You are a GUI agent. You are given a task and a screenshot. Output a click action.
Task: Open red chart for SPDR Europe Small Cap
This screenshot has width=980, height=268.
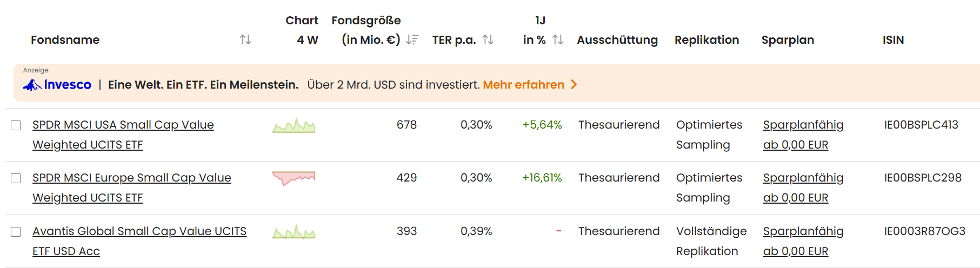294,178
